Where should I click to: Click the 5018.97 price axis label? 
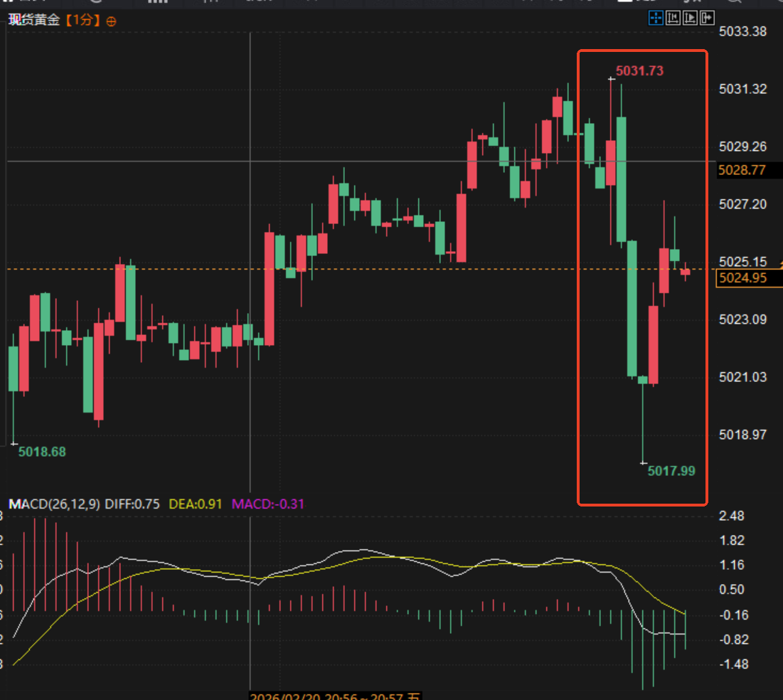[x=742, y=435]
